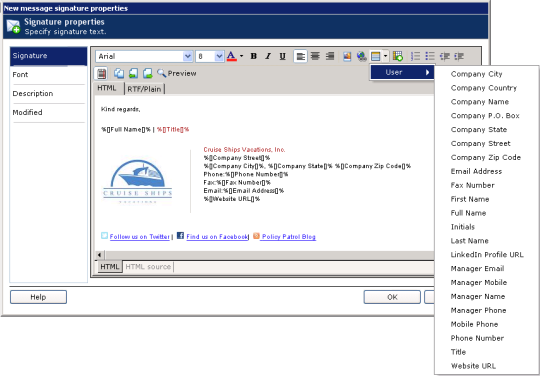Select LinkedIn Profile URL field
Screen dimensions: 540x376
click(487, 254)
